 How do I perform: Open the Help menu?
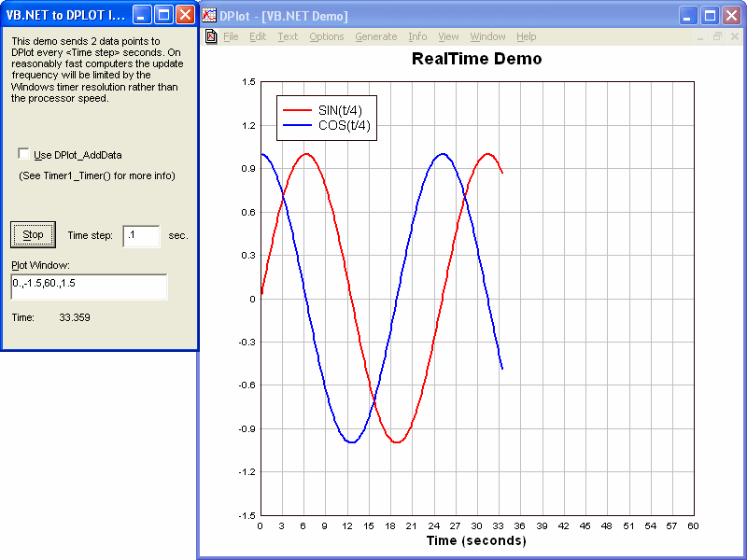click(527, 37)
